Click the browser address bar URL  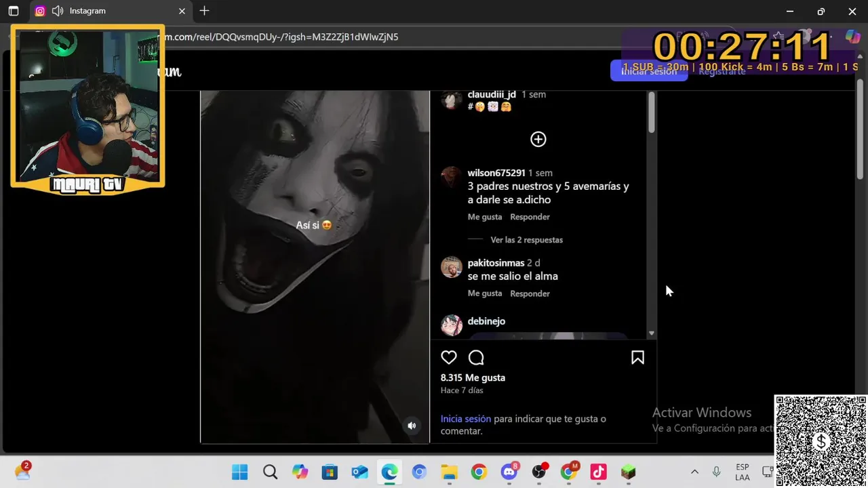[x=278, y=37]
